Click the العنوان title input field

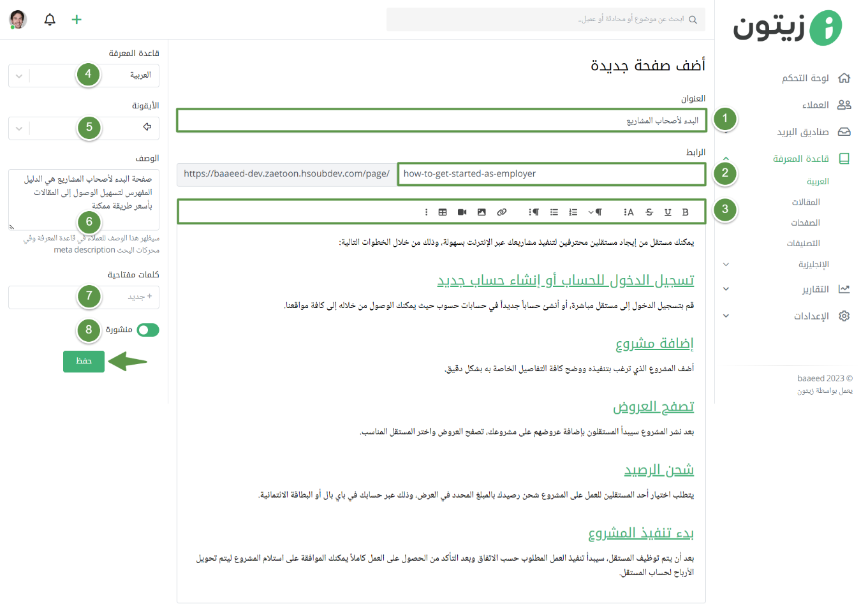click(x=441, y=121)
